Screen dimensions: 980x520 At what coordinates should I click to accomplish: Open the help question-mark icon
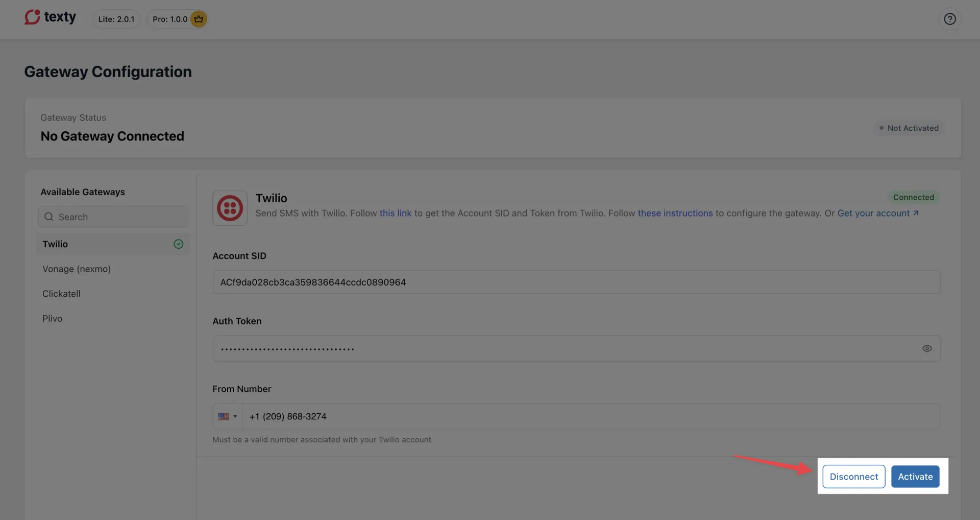coord(949,19)
